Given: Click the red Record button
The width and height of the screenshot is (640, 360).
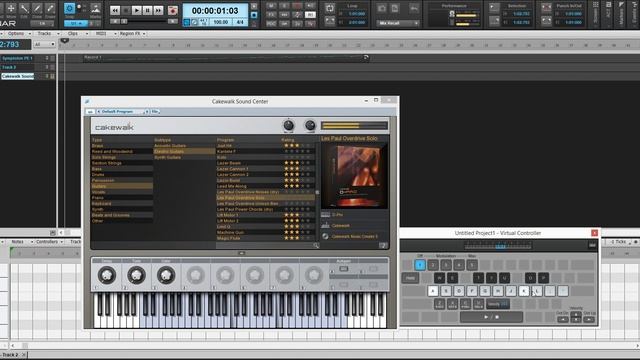Looking at the screenshot, I should pos(173,10).
